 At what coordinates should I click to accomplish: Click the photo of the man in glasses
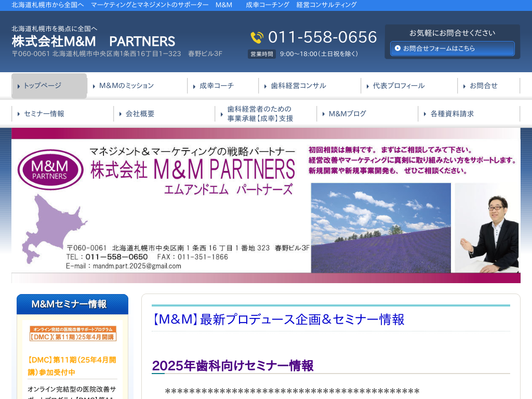point(486,228)
